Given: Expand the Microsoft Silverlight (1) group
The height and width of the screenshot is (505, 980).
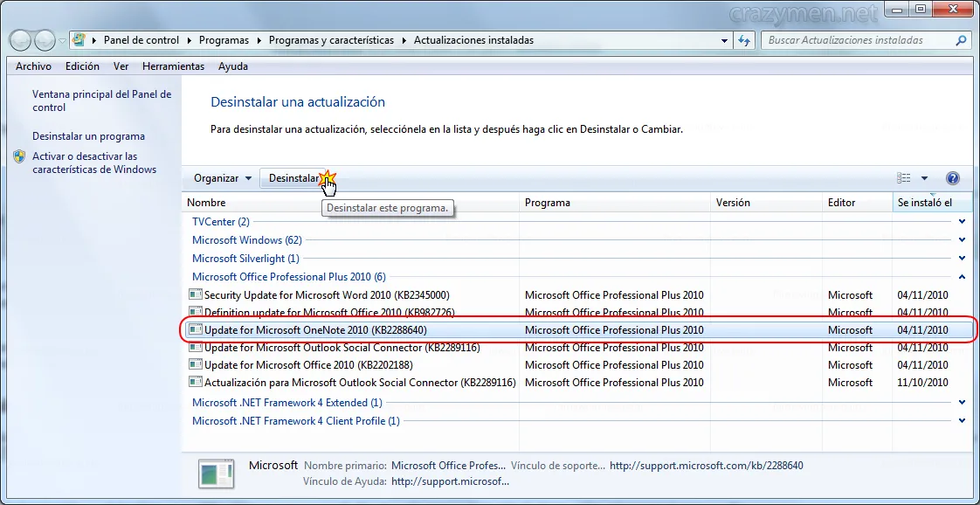Looking at the screenshot, I should [x=962, y=258].
